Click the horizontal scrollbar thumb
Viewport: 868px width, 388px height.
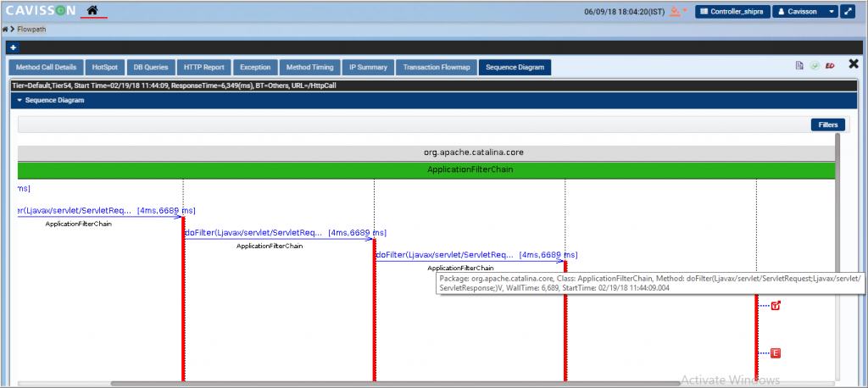coord(395,383)
